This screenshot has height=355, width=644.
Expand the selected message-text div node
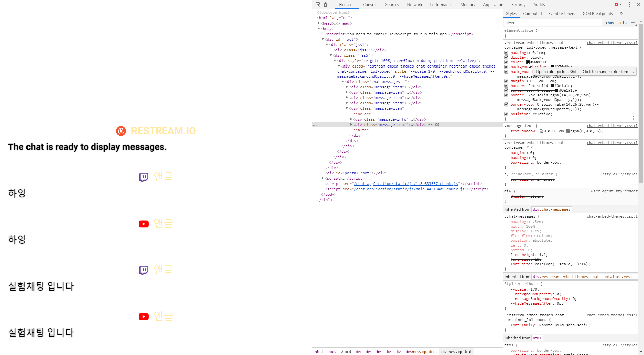pyautogui.click(x=351, y=125)
